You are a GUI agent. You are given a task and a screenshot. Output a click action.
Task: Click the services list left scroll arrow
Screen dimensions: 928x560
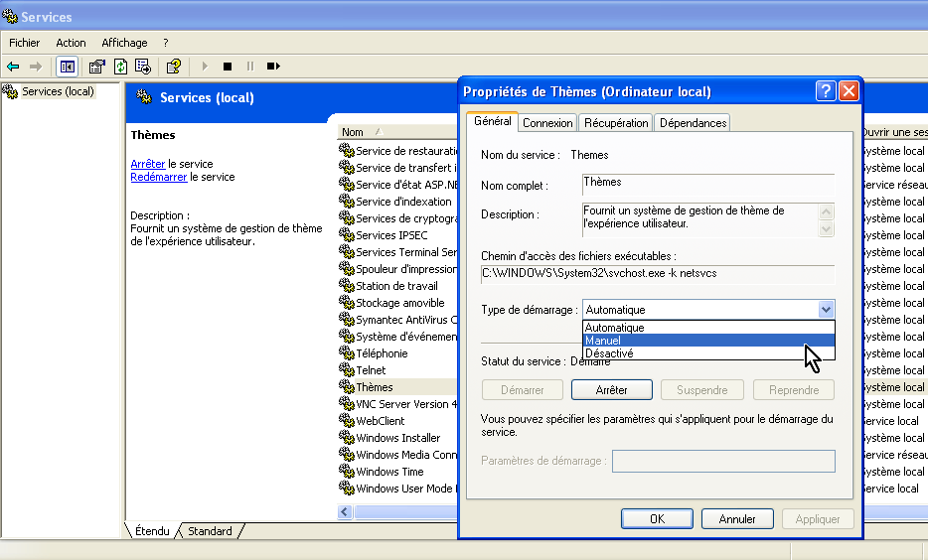(x=345, y=511)
